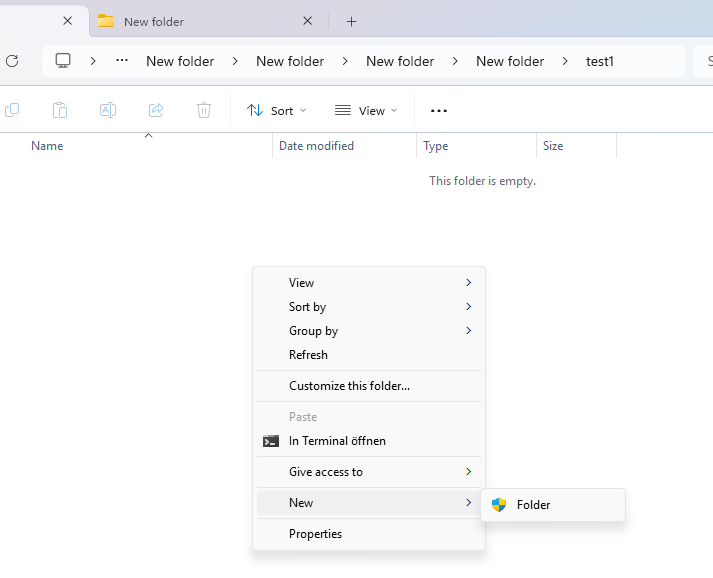Viewport: 713px width, 578px height.
Task: Click the shield icon next to Folder
Action: coord(499,505)
